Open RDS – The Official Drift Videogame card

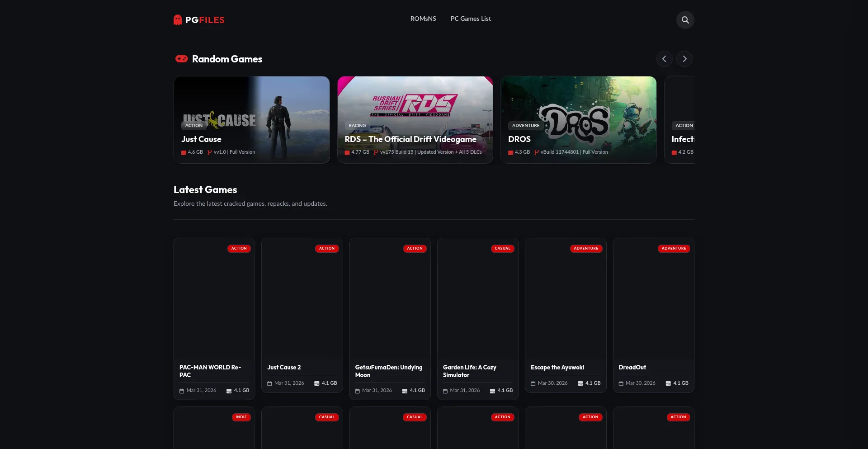tap(415, 120)
